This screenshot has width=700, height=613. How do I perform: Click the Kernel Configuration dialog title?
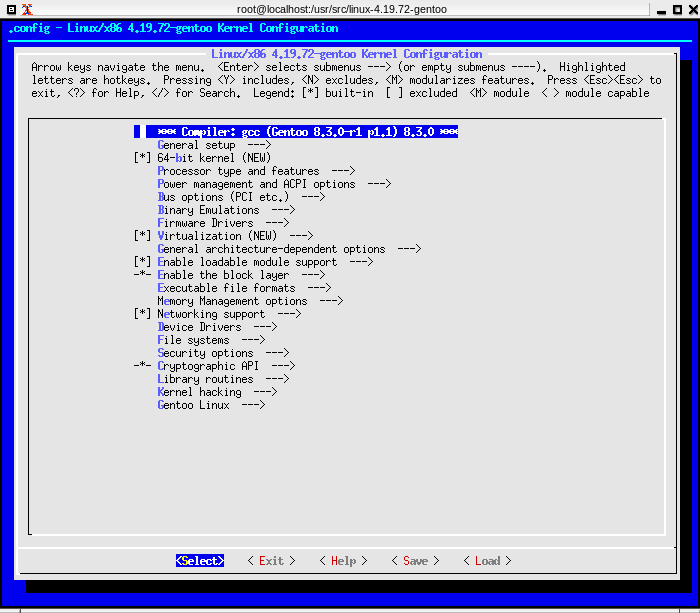tap(346, 54)
